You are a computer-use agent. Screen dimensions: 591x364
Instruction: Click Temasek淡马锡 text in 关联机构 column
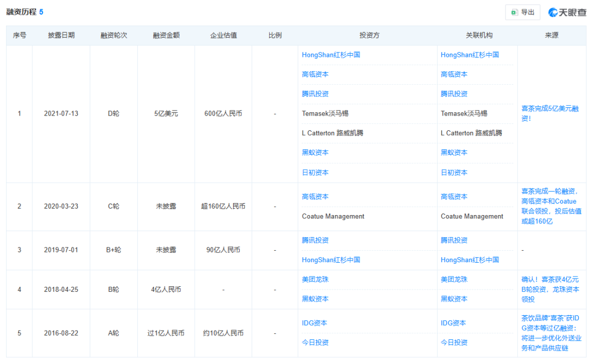463,113
